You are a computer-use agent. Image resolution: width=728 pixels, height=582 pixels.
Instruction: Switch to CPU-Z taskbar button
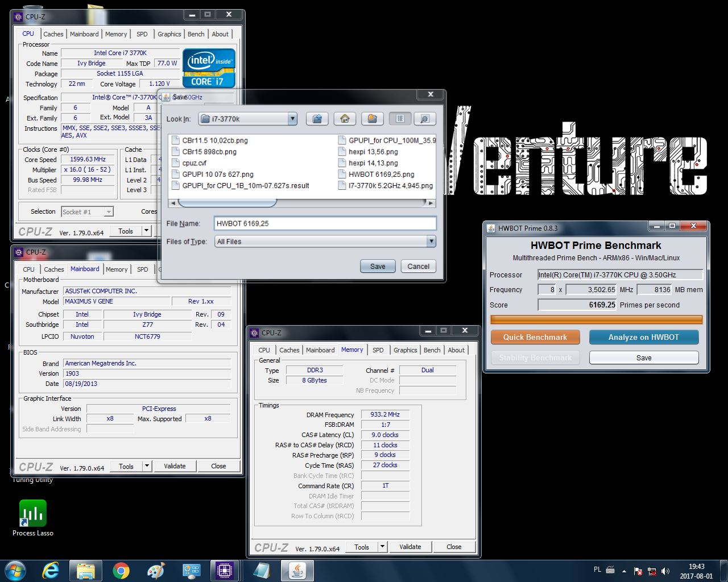tap(225, 571)
